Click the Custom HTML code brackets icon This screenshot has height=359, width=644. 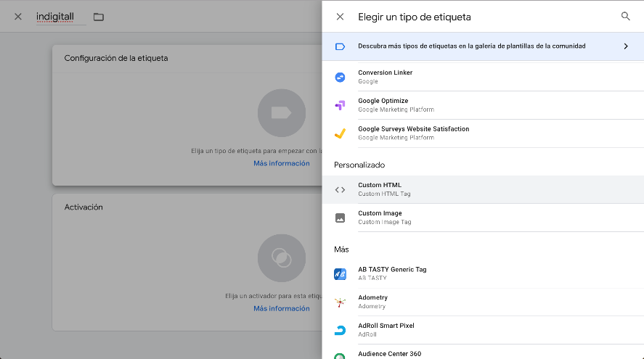point(340,190)
